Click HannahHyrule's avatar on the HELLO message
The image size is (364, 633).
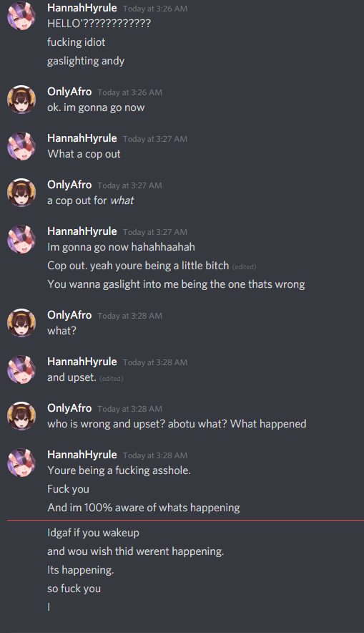click(21, 16)
